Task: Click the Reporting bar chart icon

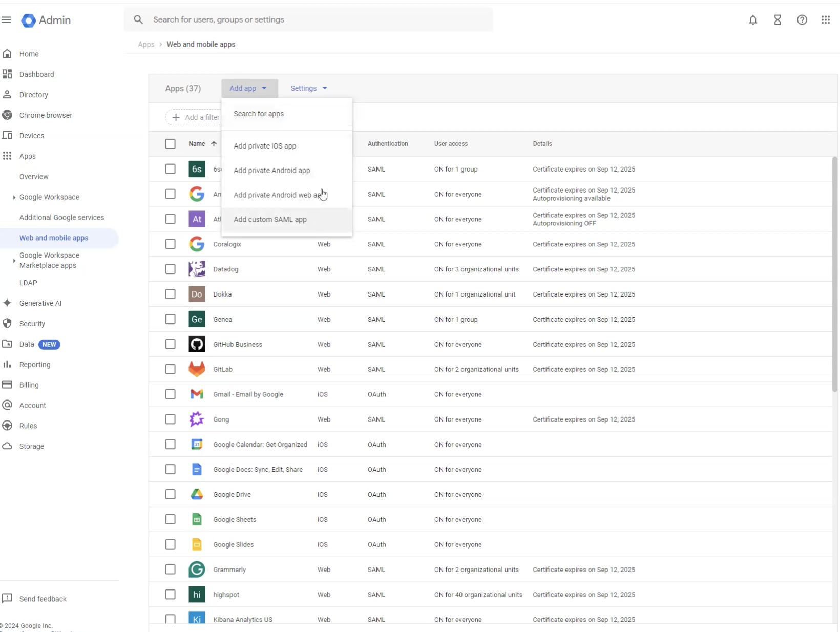Action: pyautogui.click(x=7, y=364)
